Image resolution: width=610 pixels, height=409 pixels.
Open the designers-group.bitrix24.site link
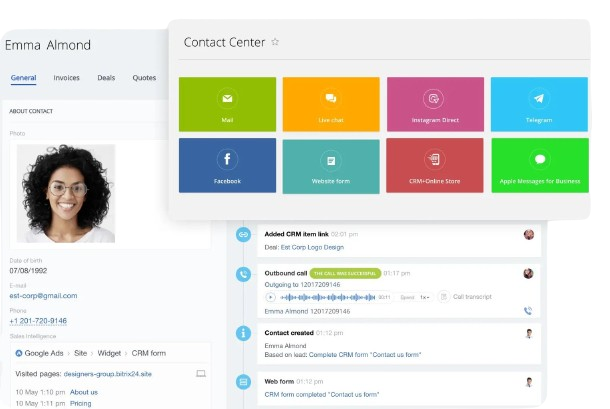108,374
